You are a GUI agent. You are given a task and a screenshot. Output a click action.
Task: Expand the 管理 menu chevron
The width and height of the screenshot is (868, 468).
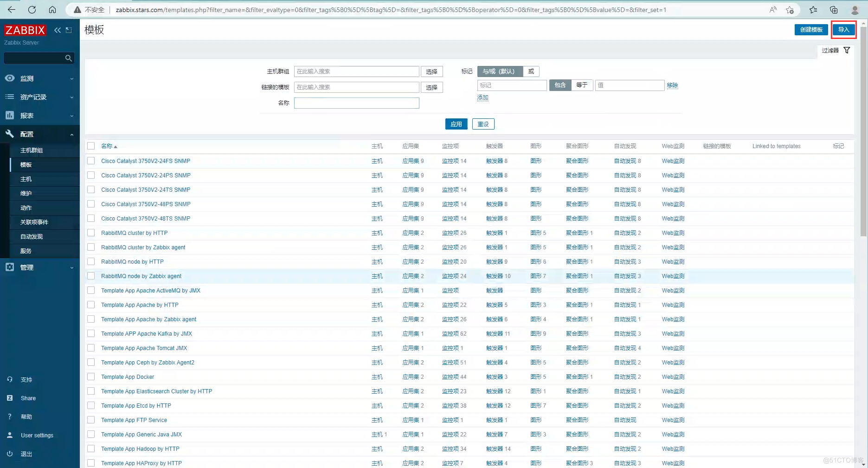click(x=72, y=267)
